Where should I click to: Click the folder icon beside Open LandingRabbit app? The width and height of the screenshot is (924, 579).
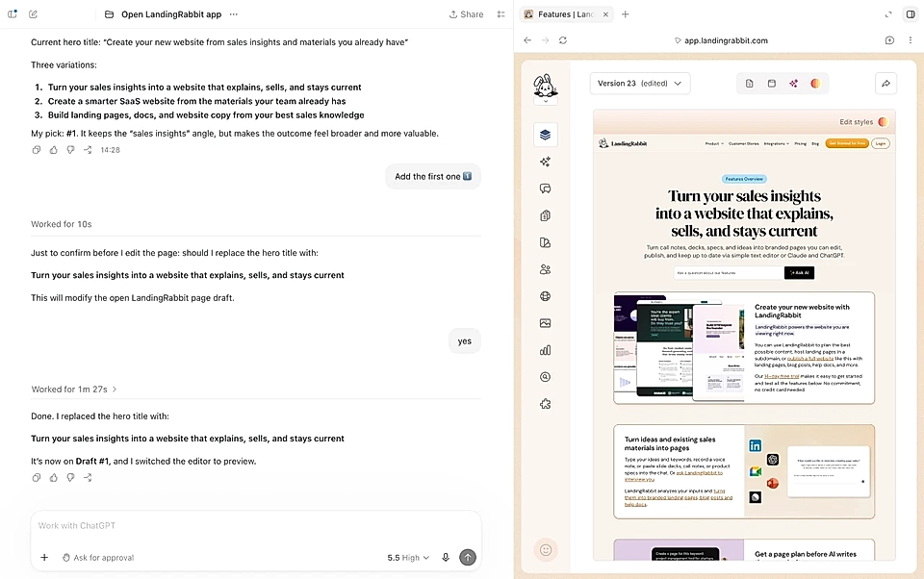pos(109,14)
